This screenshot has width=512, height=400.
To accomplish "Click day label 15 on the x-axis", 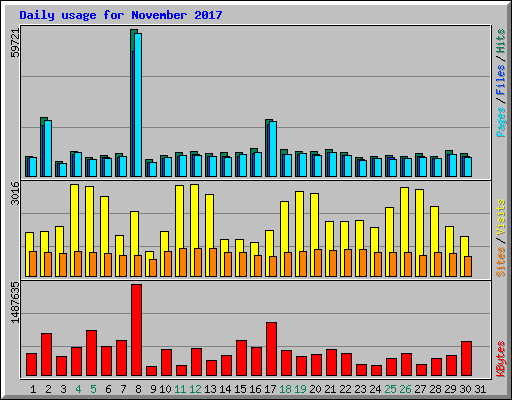I will pos(240,389).
